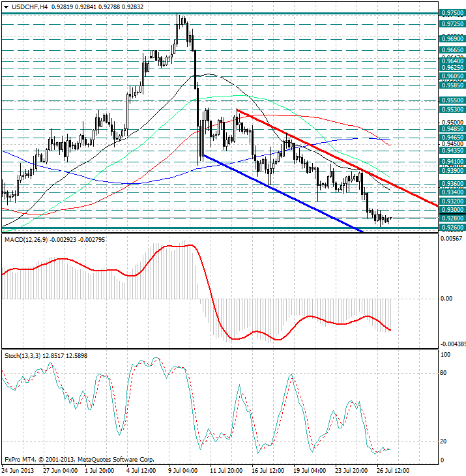Click the Stochastic 100 scale label
The height and width of the screenshot is (476, 466).
point(446,355)
